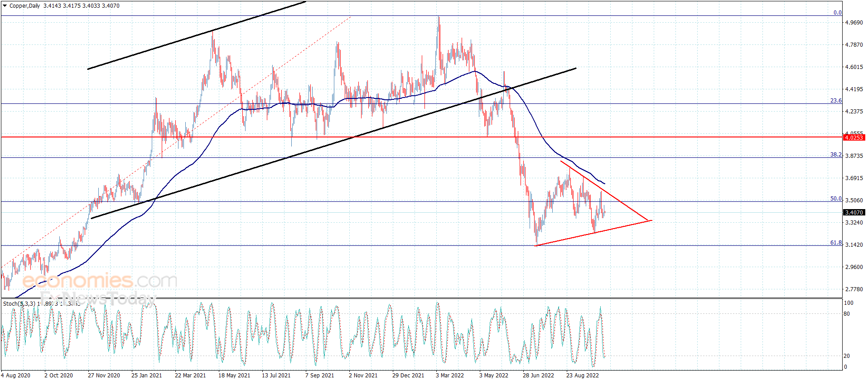
Task: Click the 20 level on stochastic scale
Action: [847, 356]
